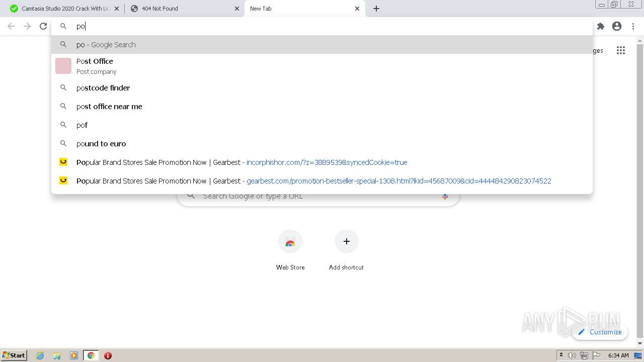Select 'postcode finder' suggestion

pyautogui.click(x=322, y=87)
